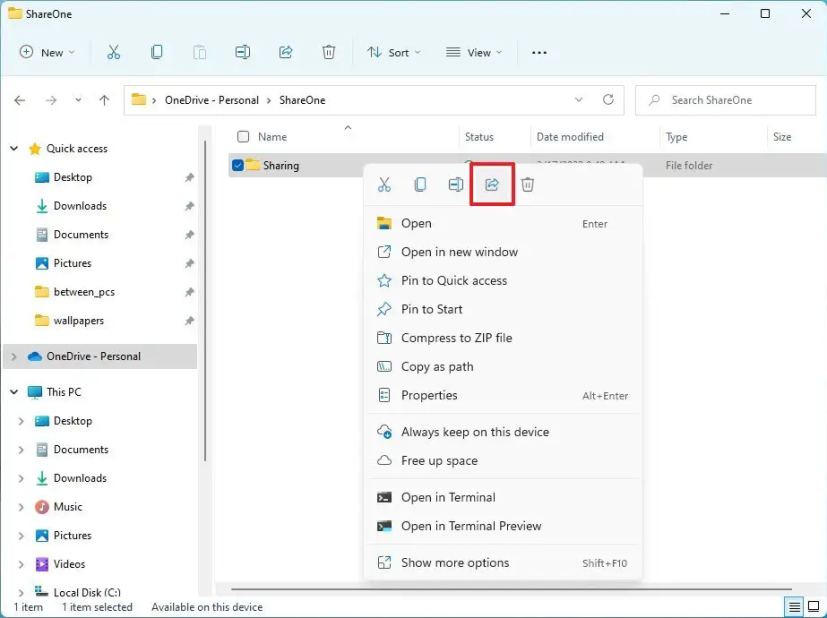Image resolution: width=827 pixels, height=618 pixels.
Task: Expand the Videos node under This PC
Action: point(21,564)
